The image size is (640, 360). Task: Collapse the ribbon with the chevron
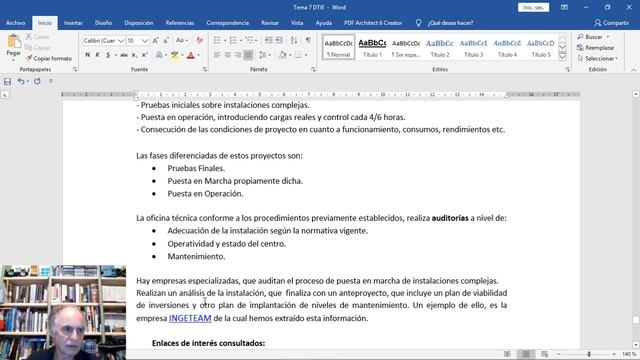tap(633, 70)
